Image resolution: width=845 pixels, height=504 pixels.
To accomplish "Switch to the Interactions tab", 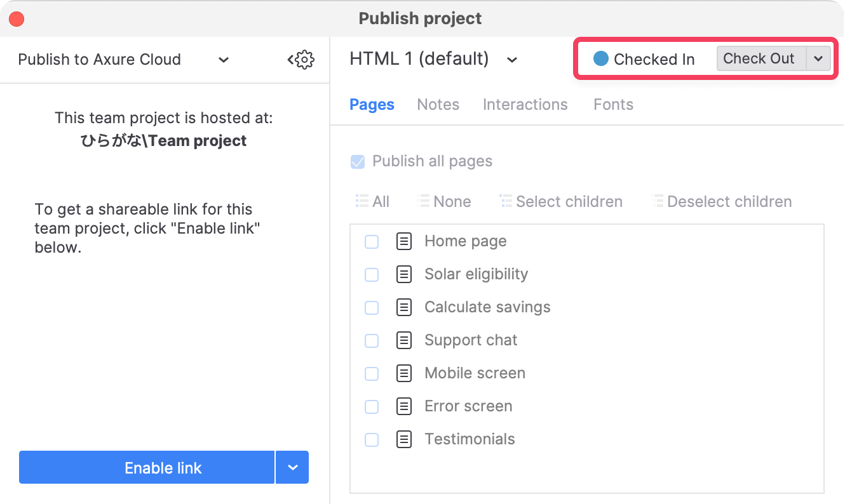I will (x=525, y=105).
